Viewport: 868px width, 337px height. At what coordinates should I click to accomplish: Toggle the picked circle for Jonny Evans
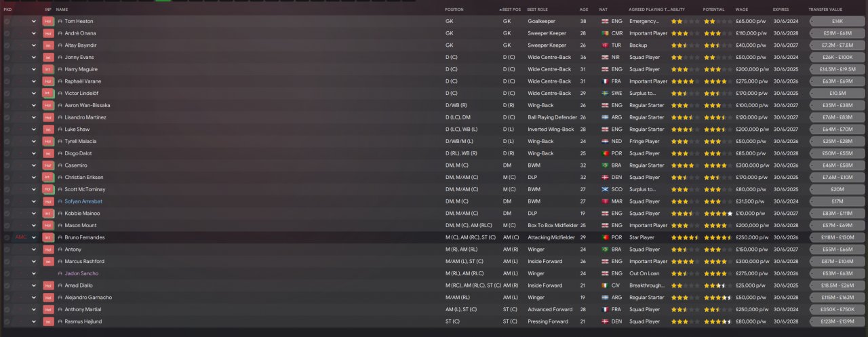(7, 58)
